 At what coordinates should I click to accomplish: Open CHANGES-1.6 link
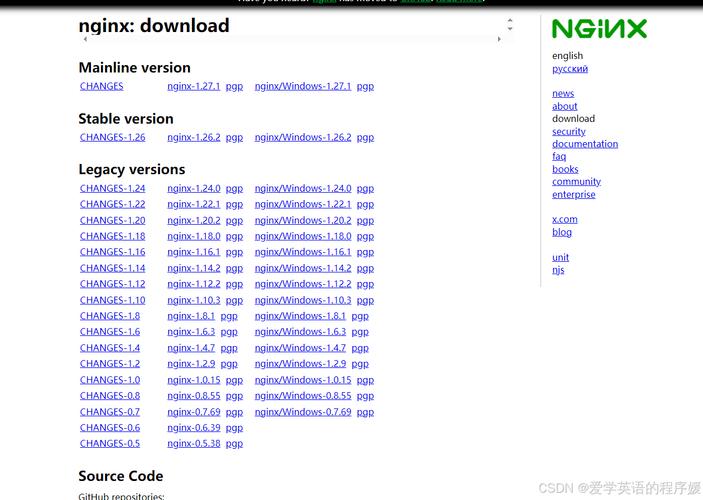point(110,331)
